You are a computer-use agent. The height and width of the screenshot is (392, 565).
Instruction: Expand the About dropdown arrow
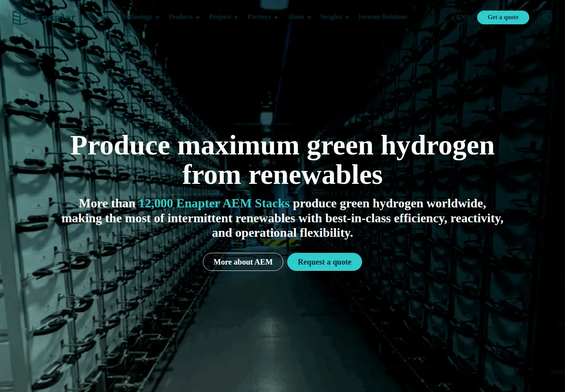309,18
